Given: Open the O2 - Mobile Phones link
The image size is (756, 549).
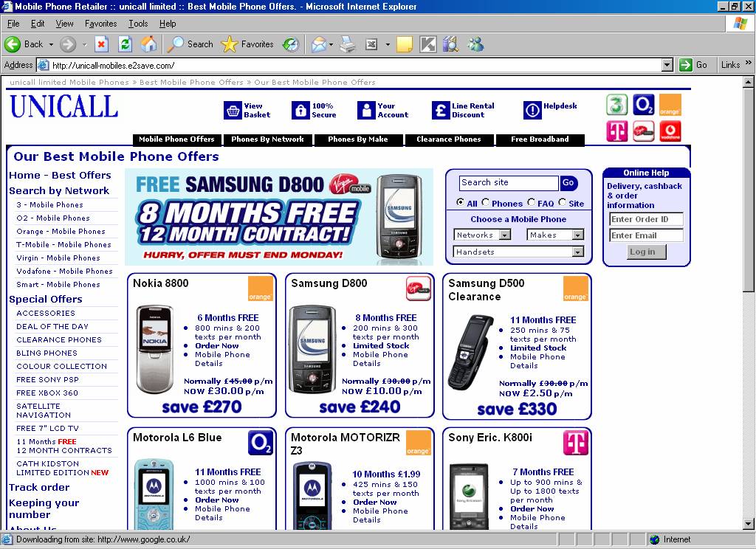Looking at the screenshot, I should pos(53,218).
